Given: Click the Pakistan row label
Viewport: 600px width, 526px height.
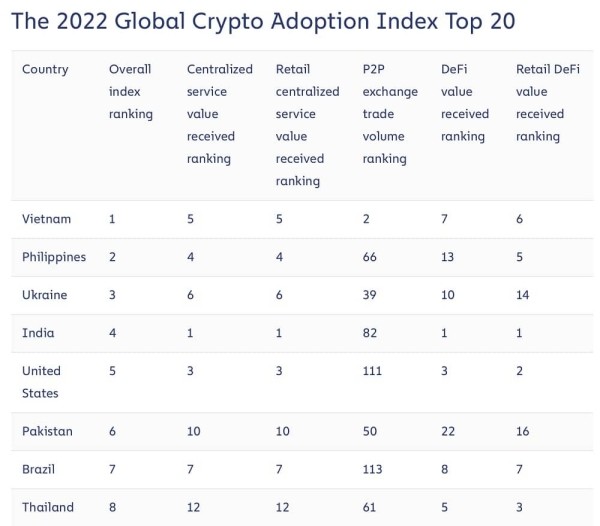Looking at the screenshot, I should point(49,429).
